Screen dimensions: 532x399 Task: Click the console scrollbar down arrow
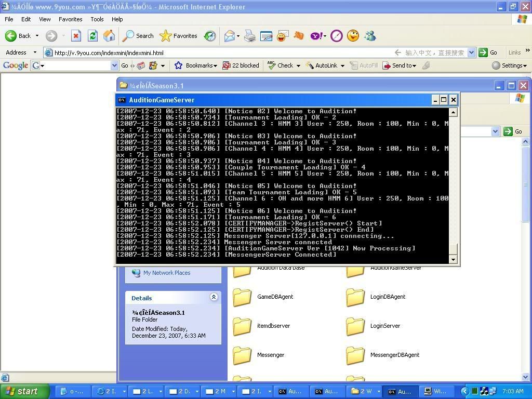pyautogui.click(x=453, y=259)
